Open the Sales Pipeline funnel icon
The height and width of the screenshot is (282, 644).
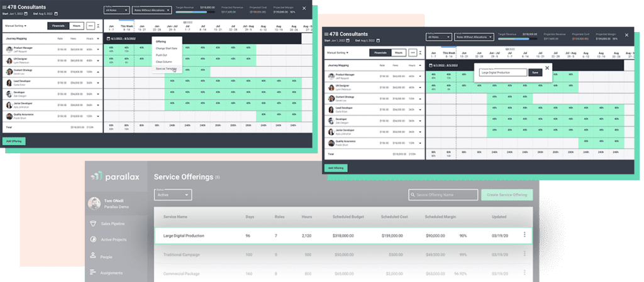(x=93, y=223)
